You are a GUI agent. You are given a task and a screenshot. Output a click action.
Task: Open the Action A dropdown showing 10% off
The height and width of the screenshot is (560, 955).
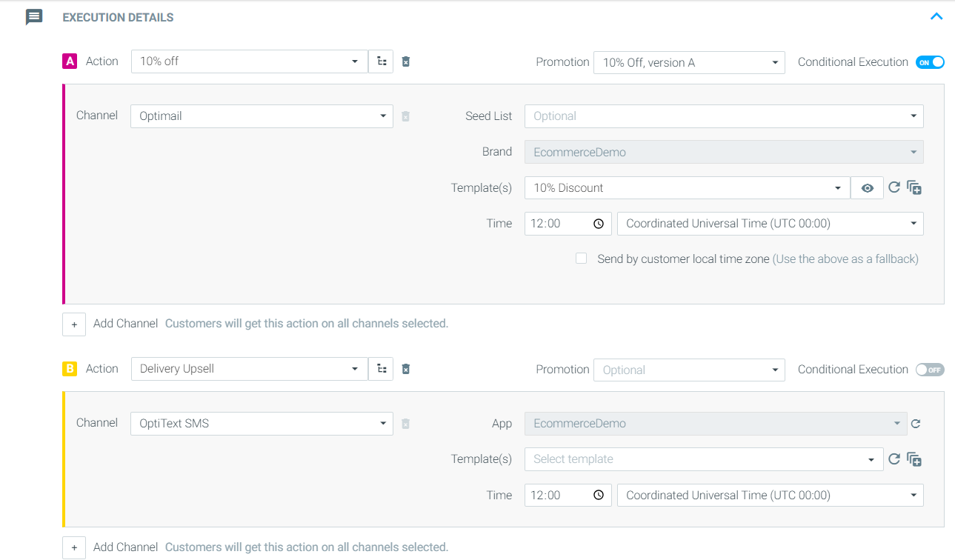click(x=248, y=61)
